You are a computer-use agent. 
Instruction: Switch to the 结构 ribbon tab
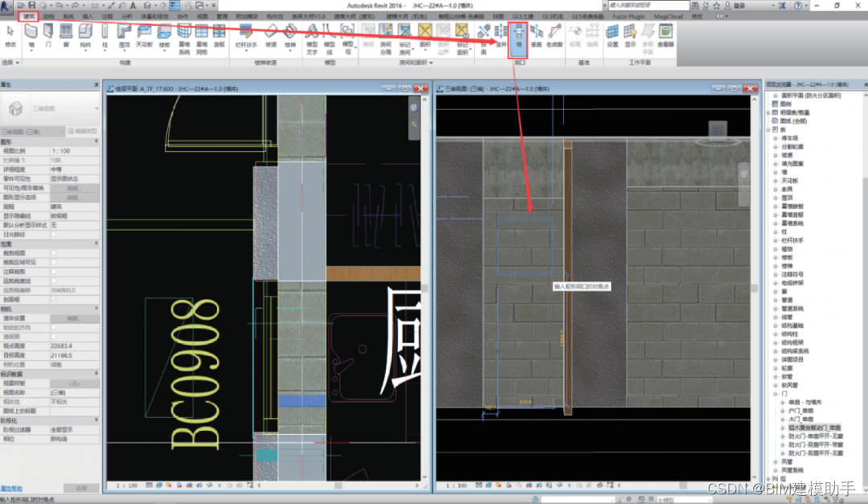49,17
